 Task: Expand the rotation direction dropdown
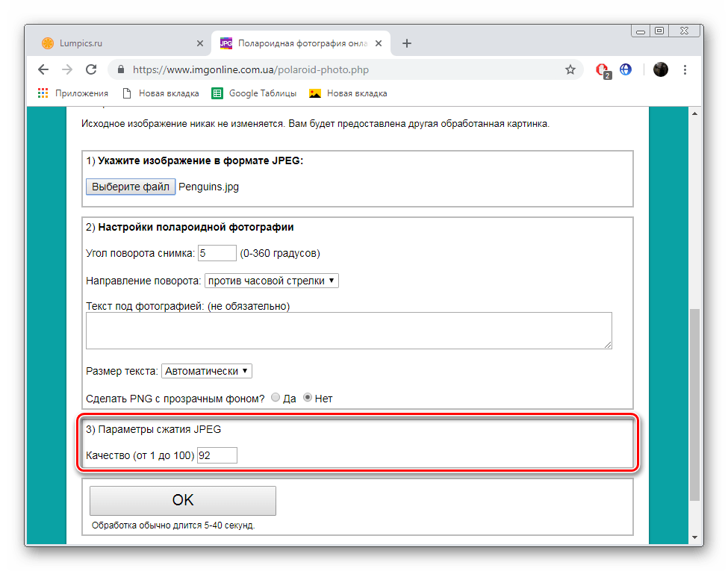tap(272, 281)
